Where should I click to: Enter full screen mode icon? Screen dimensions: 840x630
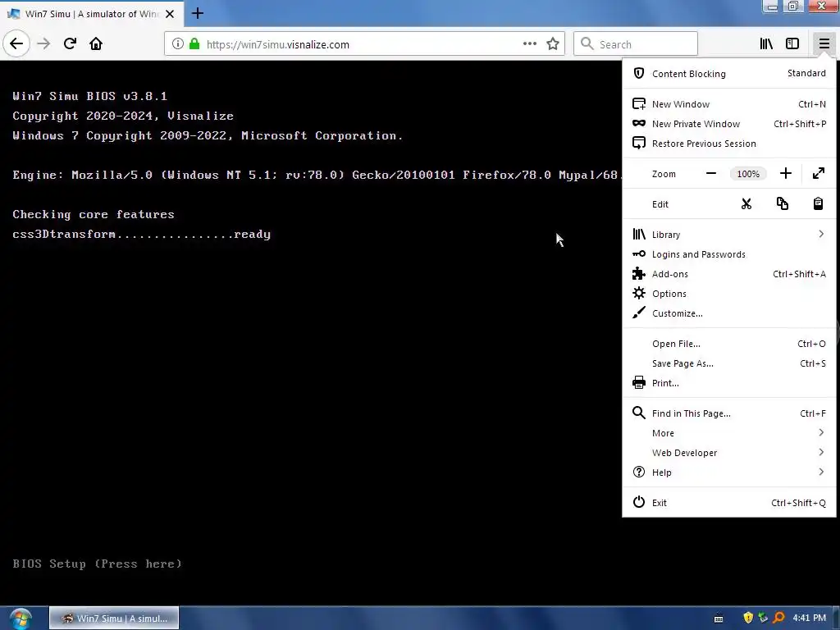point(818,174)
